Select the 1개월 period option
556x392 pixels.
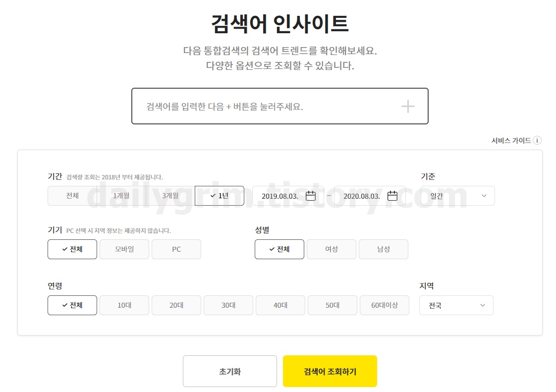121,196
